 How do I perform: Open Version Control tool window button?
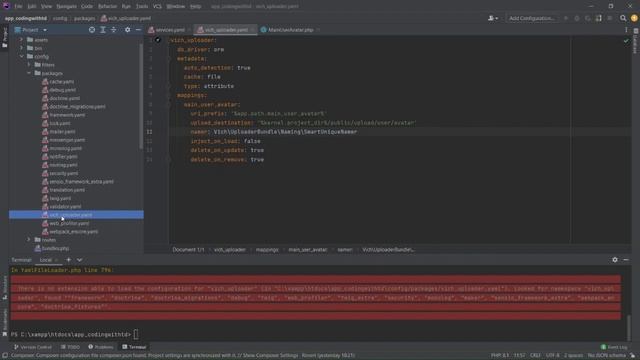(33, 347)
